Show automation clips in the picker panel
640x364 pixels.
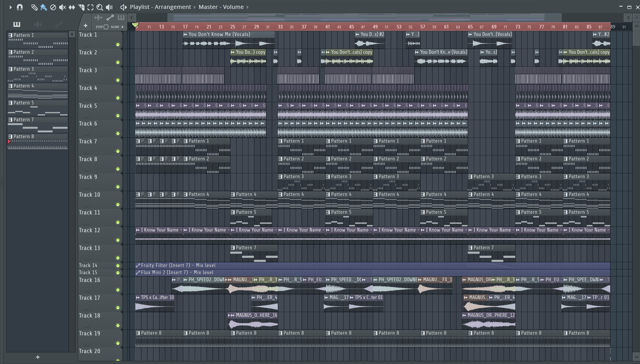[x=58, y=24]
